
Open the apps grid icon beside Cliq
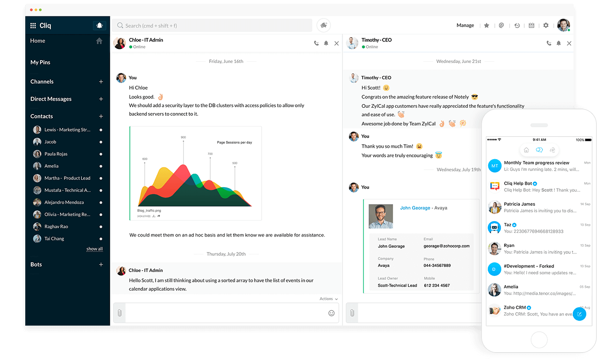pyautogui.click(x=33, y=26)
